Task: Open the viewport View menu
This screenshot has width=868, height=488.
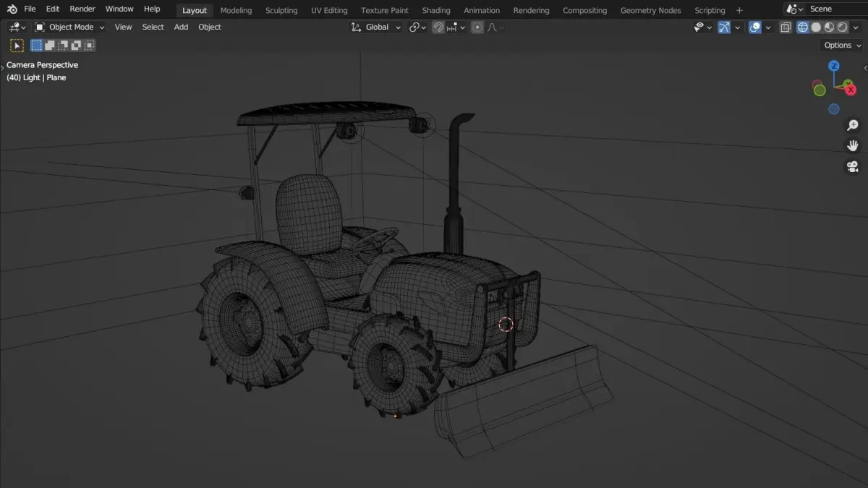Action: click(123, 27)
